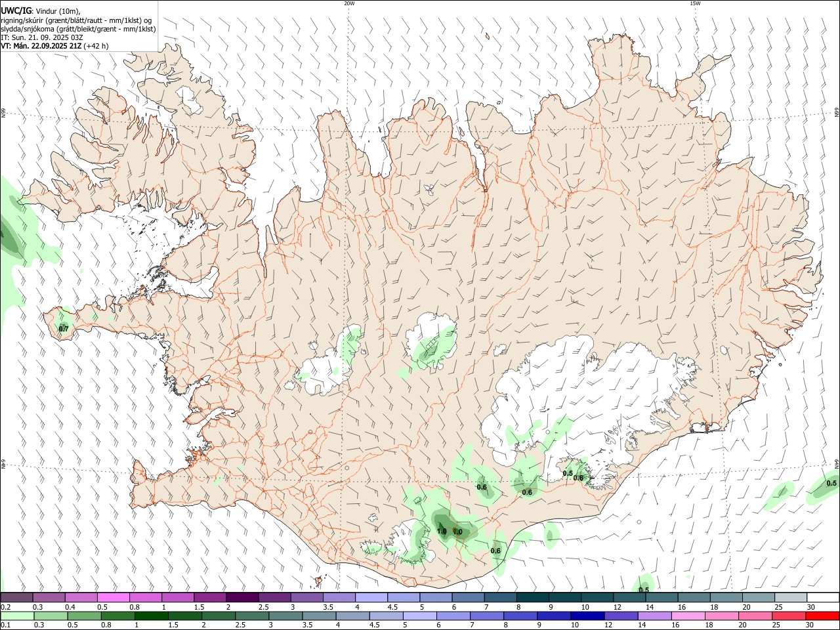Click the 20W longitude label

tap(349, 3)
